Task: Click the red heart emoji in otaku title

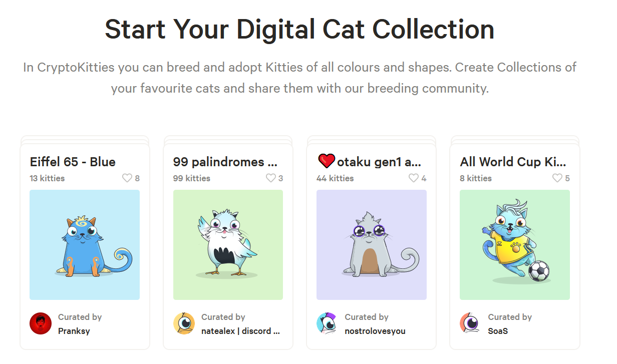Action: tap(326, 161)
